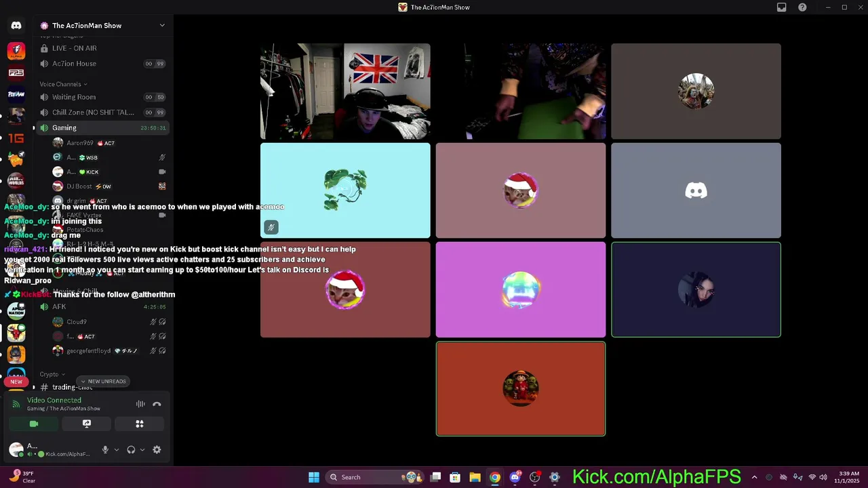The width and height of the screenshot is (868, 488).
Task: Select user Aaron969 in Gaming channel
Action: pos(108,143)
